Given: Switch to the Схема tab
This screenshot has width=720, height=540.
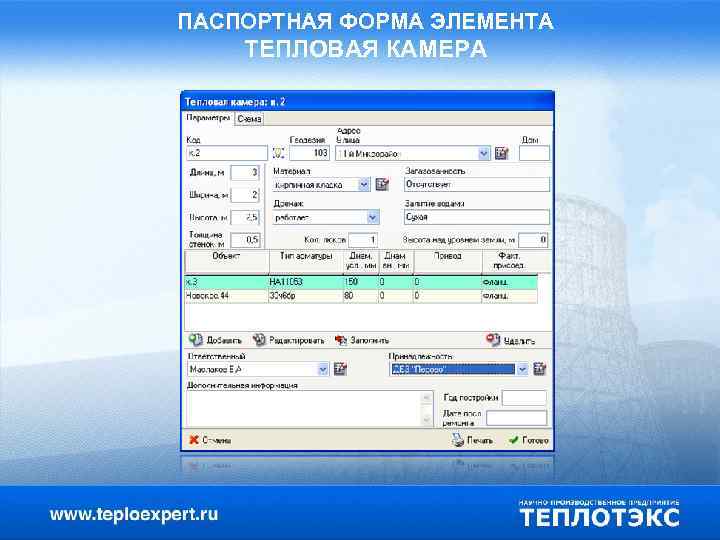Looking at the screenshot, I should (x=249, y=119).
